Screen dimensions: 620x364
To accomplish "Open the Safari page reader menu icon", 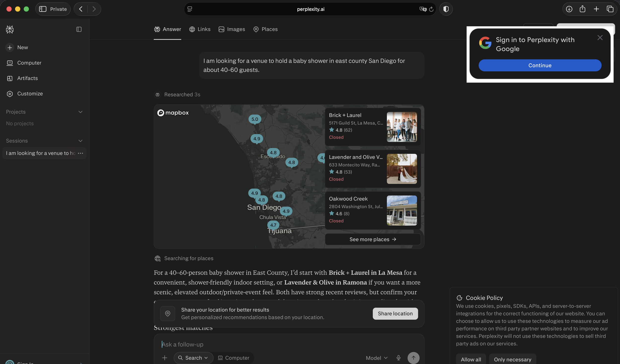I will pos(190,9).
